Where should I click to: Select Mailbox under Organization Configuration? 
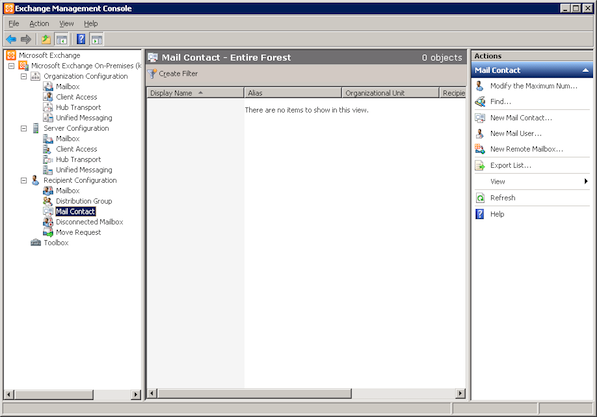click(68, 86)
